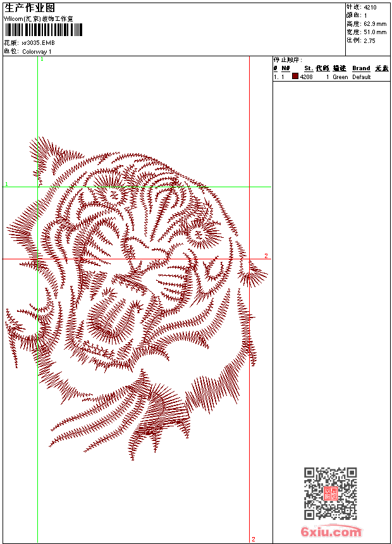Image resolution: width=392 pixels, height=544 pixels.
Task: Click the Default brand cell
Action: point(362,77)
